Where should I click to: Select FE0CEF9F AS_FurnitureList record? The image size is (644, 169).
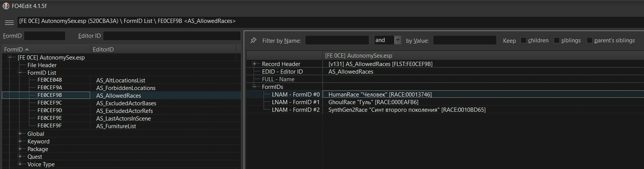[x=121, y=126]
